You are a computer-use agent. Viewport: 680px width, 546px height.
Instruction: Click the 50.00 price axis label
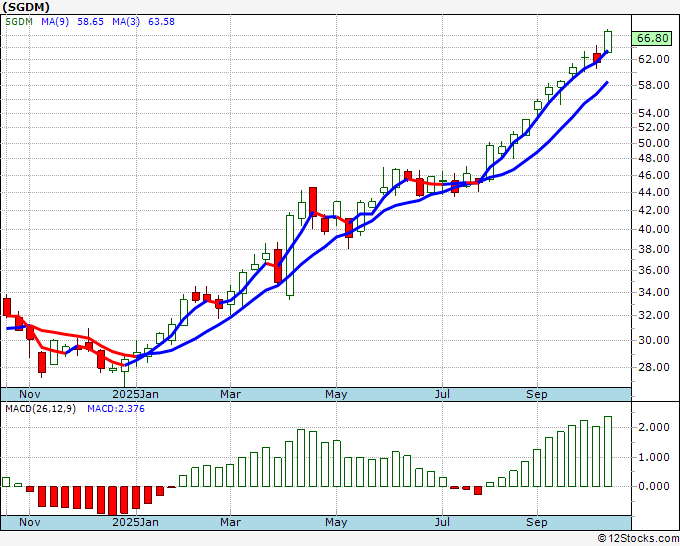coord(654,143)
